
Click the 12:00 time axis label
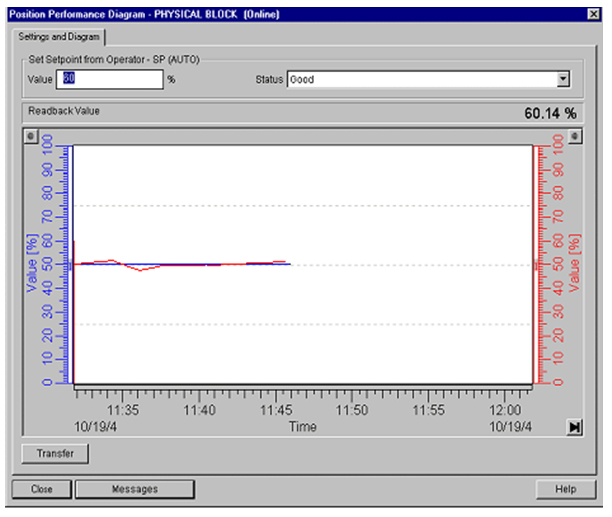click(505, 410)
